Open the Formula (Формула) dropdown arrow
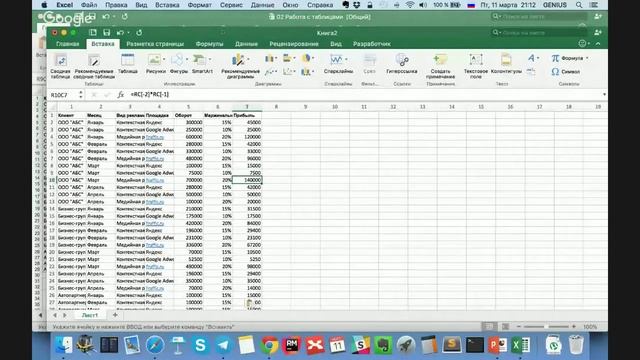Image resolution: width=640 pixels, height=360 pixels. click(x=587, y=58)
